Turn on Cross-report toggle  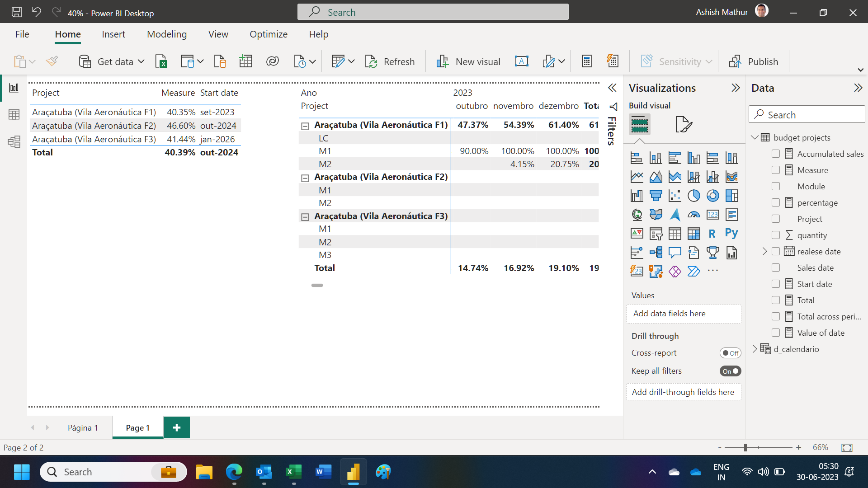tap(730, 353)
